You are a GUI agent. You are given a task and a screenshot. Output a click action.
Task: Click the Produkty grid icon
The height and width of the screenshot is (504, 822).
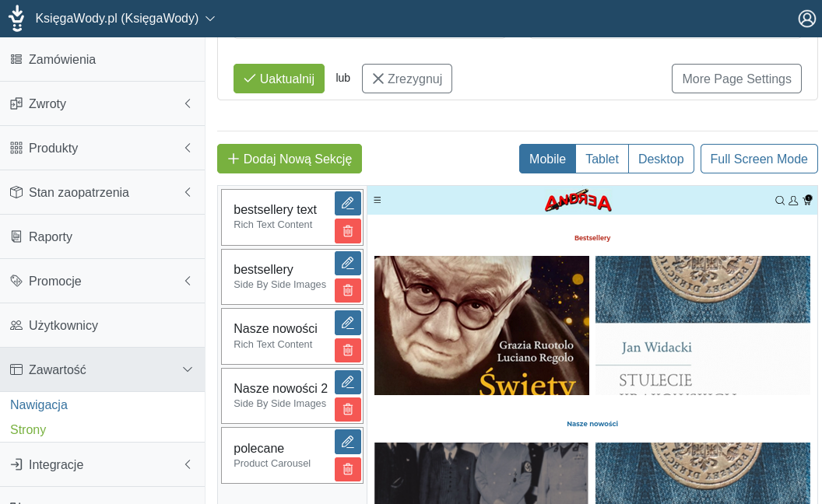(16, 148)
